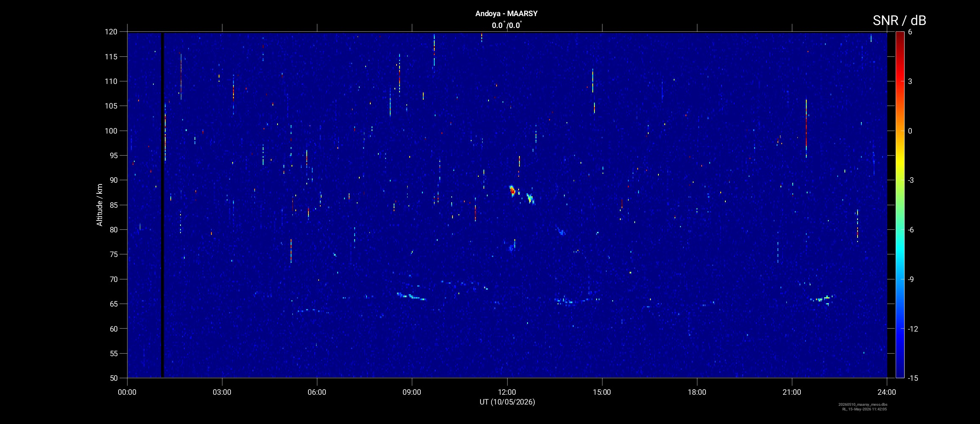Click the Altitude / km axis label
The width and height of the screenshot is (980, 424).
coord(100,205)
